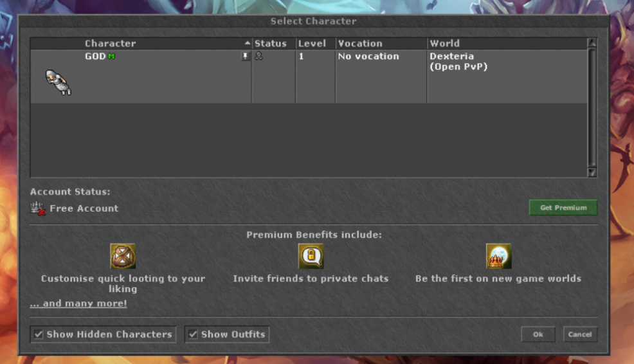This screenshot has height=364, width=634.
Task: Click the Cancel button
Action: point(580,334)
